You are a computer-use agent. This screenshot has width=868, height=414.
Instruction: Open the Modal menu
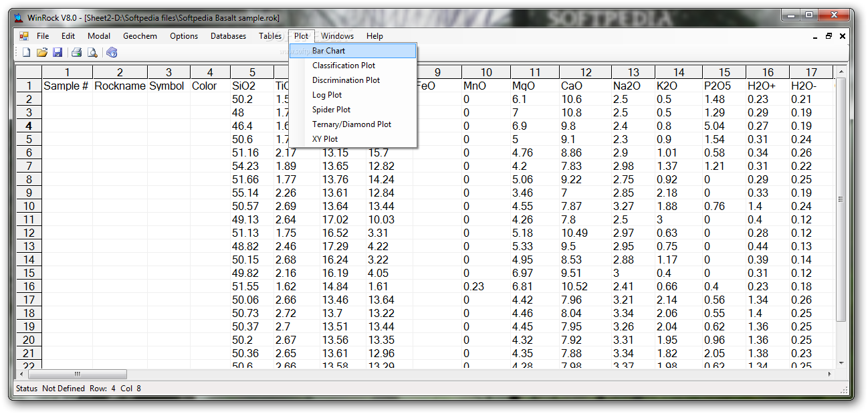(99, 36)
